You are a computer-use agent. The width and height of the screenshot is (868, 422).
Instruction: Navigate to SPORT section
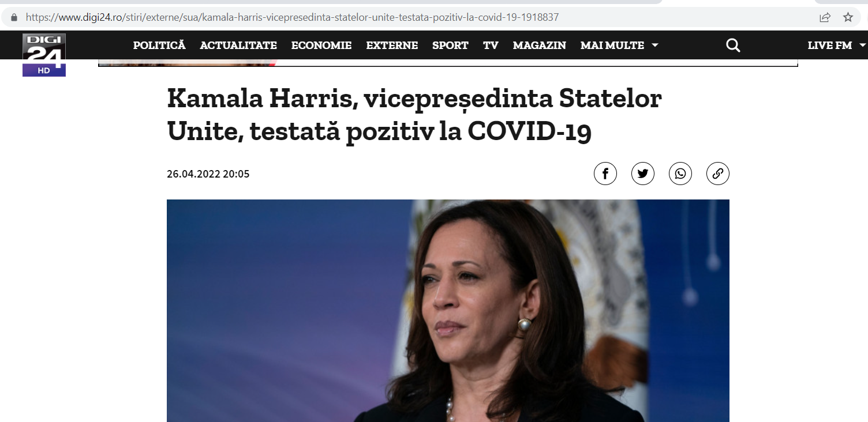click(x=450, y=45)
